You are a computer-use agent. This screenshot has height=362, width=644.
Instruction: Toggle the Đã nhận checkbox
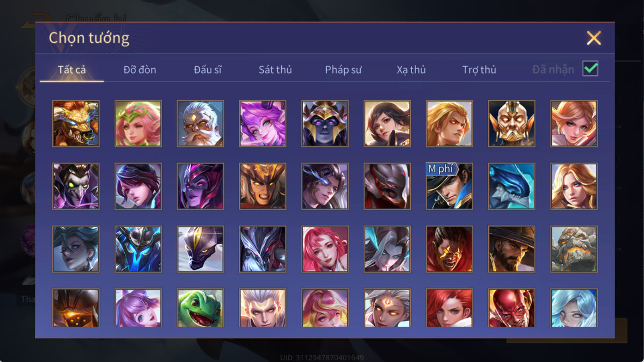point(590,69)
